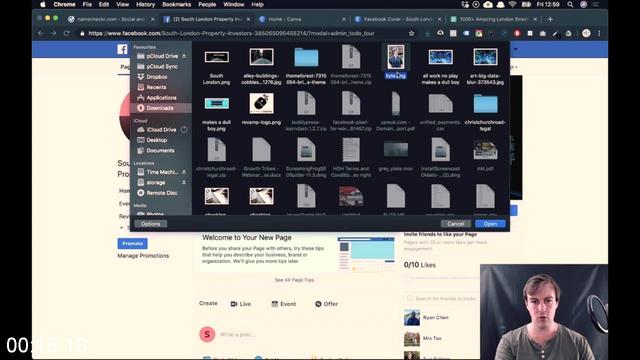Open the Documents sidebar folder
This screenshot has height=360, width=640.
(161, 151)
